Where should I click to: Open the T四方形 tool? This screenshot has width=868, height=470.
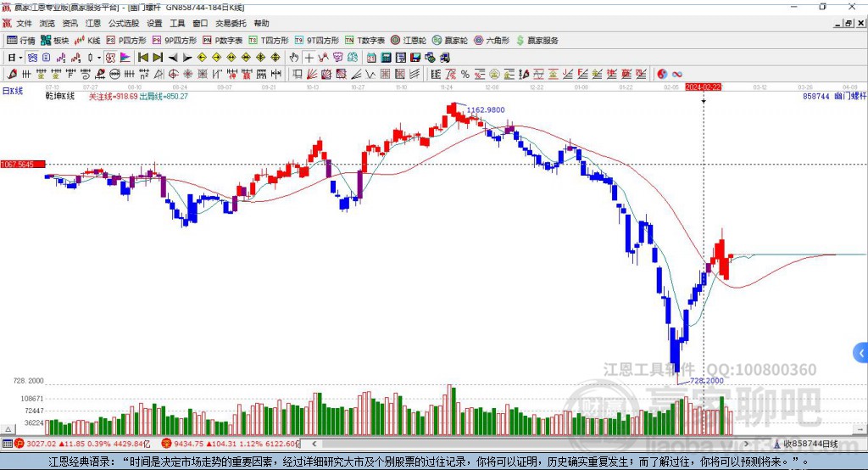click(269, 41)
